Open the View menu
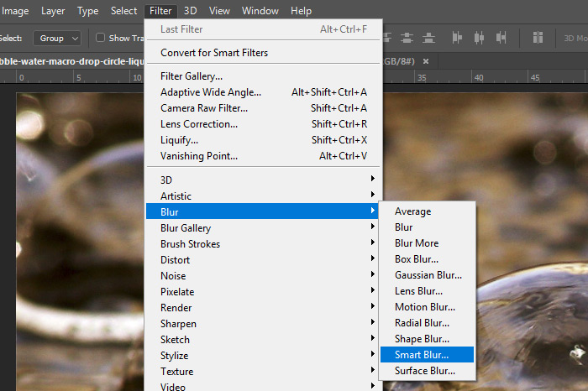The height and width of the screenshot is (391, 588). (219, 11)
